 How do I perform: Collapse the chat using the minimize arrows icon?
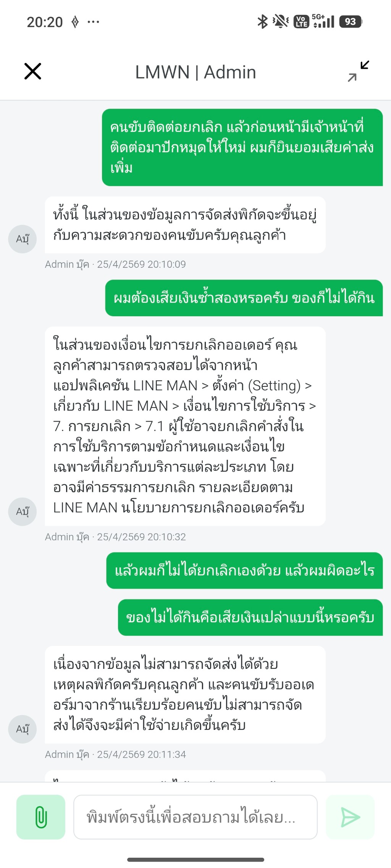358,71
